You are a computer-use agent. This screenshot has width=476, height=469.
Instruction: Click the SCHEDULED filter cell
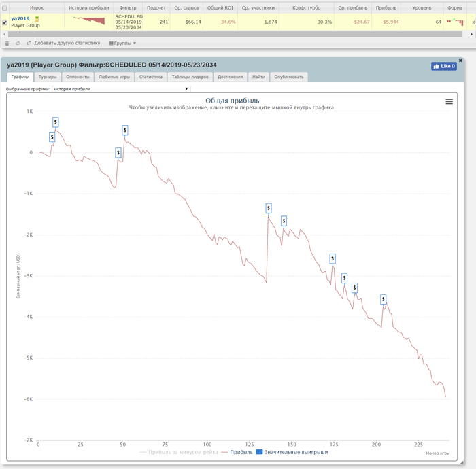(129, 22)
